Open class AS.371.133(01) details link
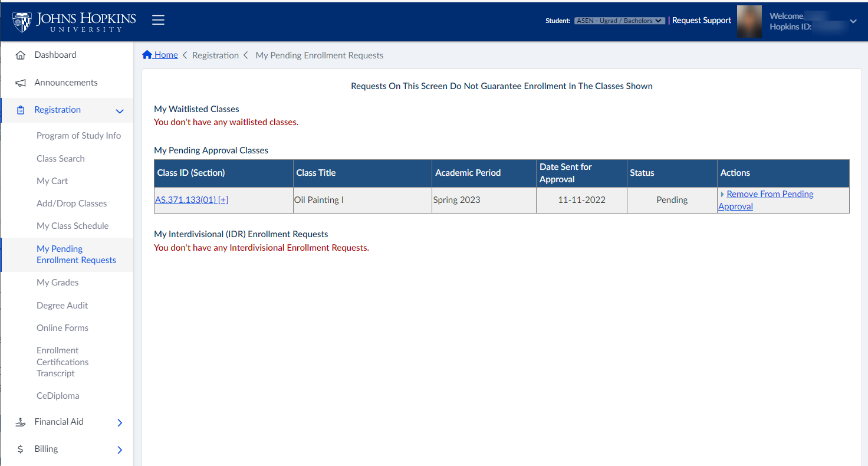 point(185,200)
